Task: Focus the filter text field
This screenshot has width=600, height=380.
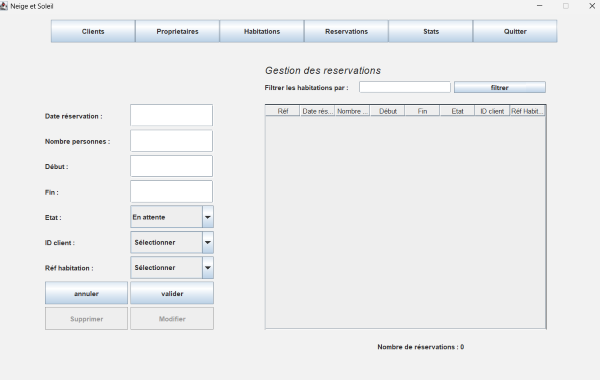Action: [x=405, y=87]
